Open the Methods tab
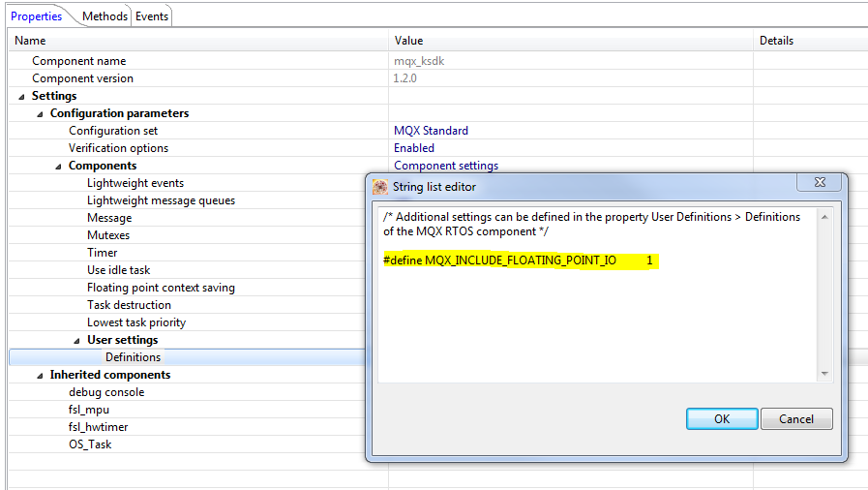Viewport: 868px width, 490px height. (x=105, y=16)
